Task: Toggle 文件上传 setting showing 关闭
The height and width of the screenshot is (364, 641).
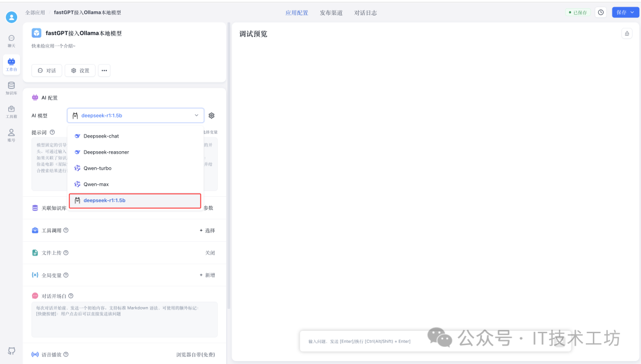Action: coord(210,253)
